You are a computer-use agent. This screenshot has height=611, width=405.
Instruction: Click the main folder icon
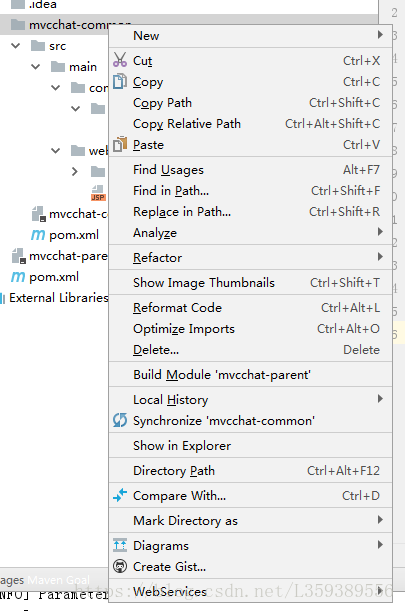click(x=58, y=67)
